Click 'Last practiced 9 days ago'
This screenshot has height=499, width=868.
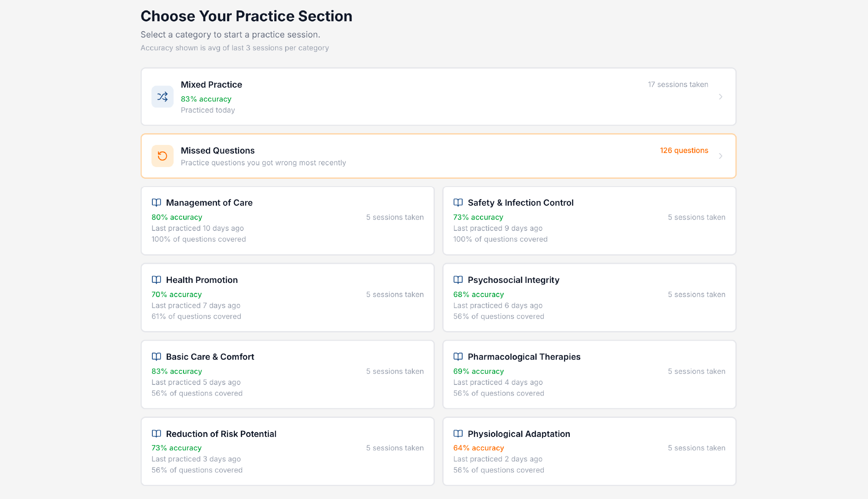pyautogui.click(x=498, y=228)
